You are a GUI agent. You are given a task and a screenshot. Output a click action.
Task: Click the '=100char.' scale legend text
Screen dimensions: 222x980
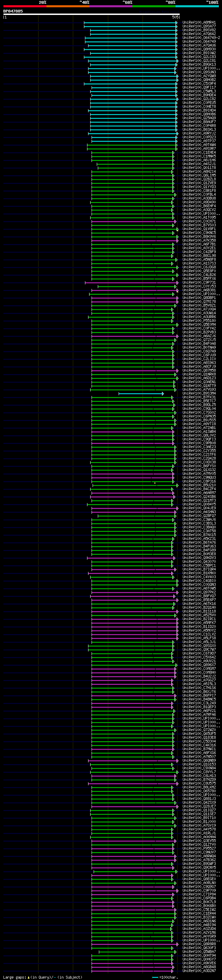169,977
